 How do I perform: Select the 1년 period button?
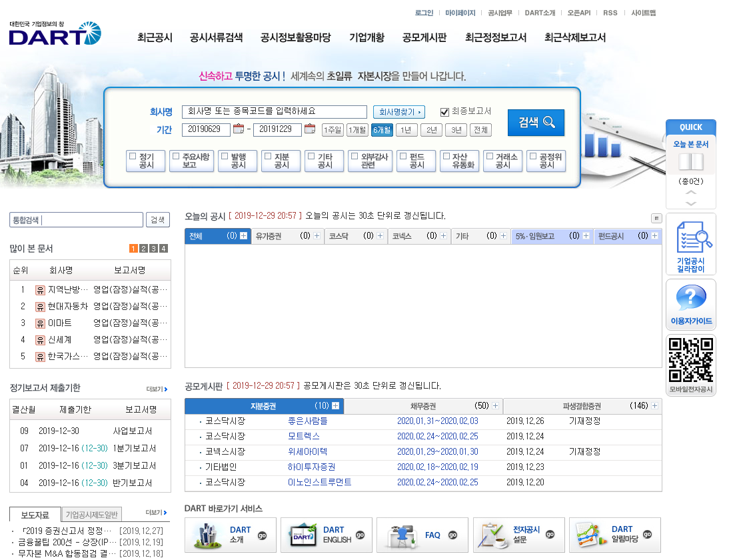tap(406, 130)
